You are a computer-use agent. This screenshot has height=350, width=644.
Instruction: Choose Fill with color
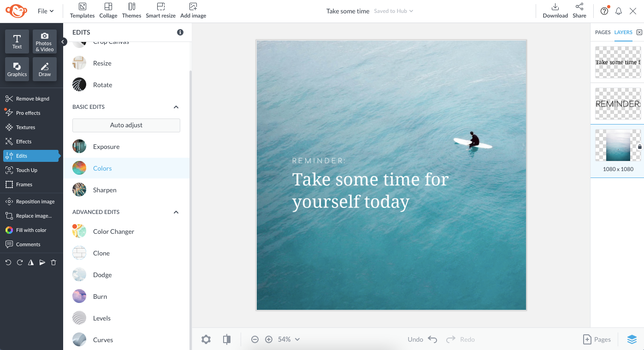pos(31,230)
